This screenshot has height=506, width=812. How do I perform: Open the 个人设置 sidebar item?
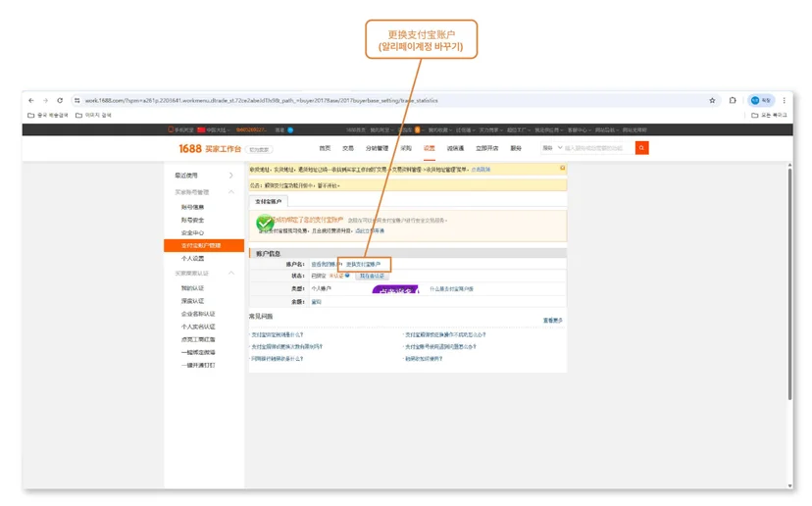pos(192,259)
